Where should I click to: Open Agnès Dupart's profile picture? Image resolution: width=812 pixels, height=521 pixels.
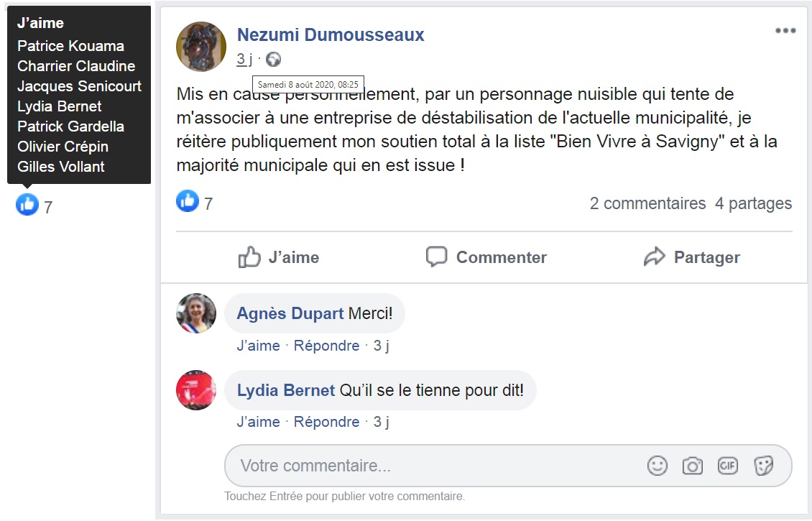[x=196, y=313]
